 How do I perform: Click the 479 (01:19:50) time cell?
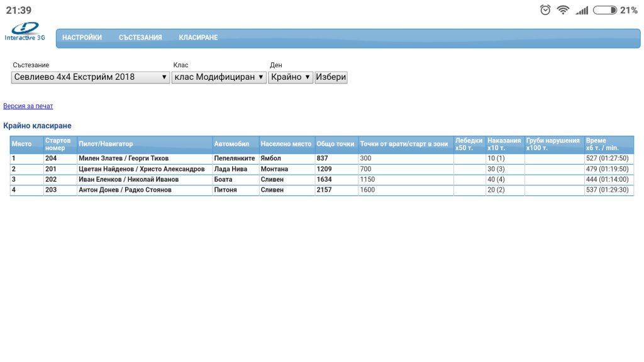tap(609, 169)
